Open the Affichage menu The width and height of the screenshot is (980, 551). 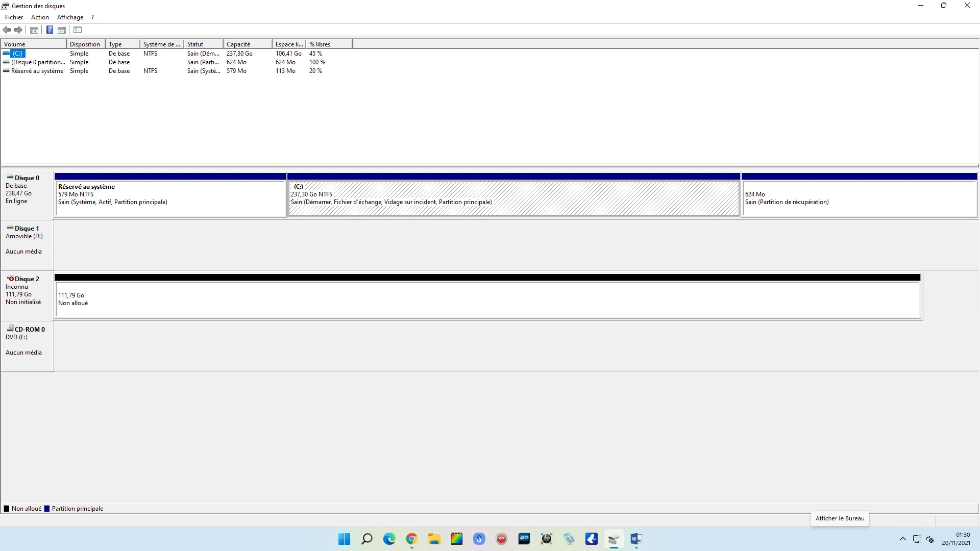point(70,17)
